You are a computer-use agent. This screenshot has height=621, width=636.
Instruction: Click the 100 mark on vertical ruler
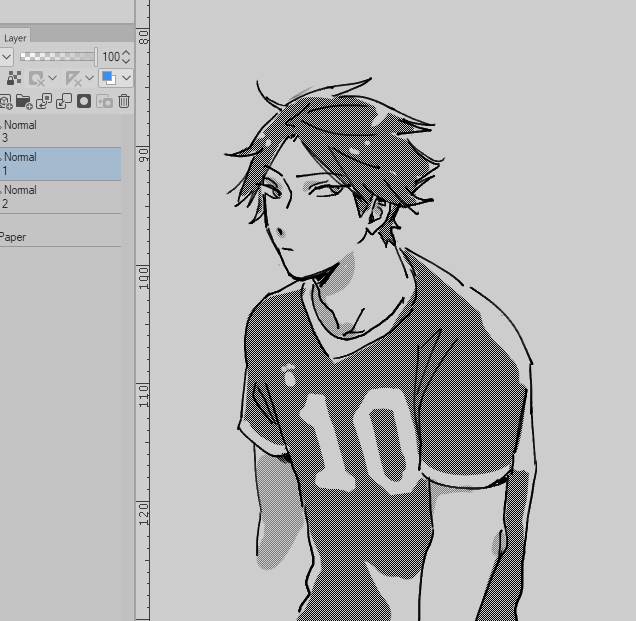click(144, 277)
